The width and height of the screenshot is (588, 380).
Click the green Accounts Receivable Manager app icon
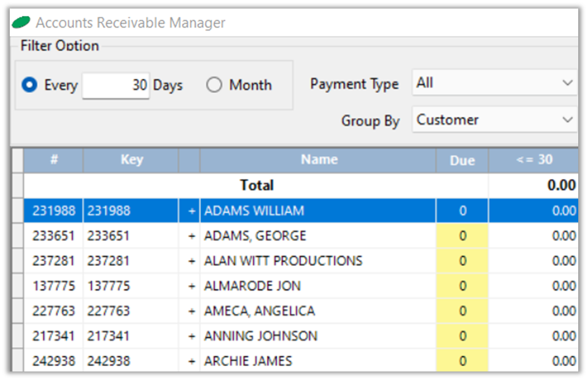tap(21, 23)
